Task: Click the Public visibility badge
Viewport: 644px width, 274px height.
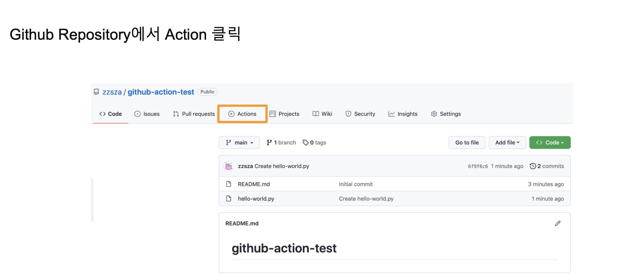Action: click(207, 92)
